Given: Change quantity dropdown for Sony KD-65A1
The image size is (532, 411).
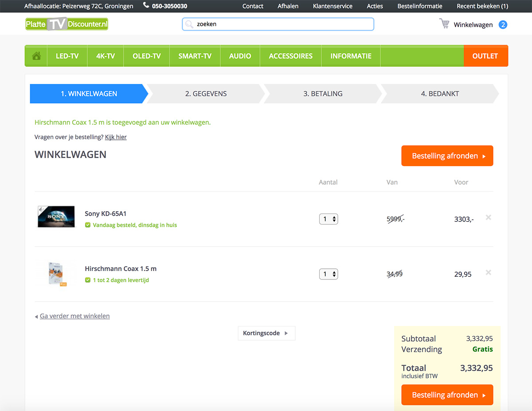Looking at the screenshot, I should click(329, 219).
